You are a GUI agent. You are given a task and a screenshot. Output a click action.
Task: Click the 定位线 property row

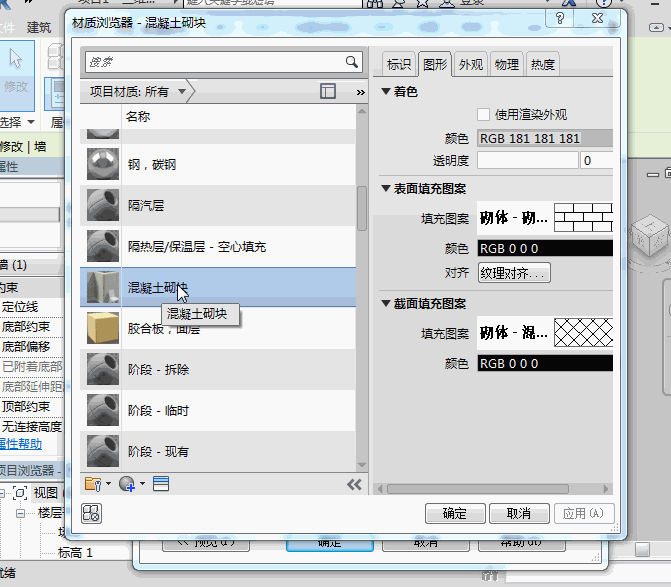[x=32, y=307]
